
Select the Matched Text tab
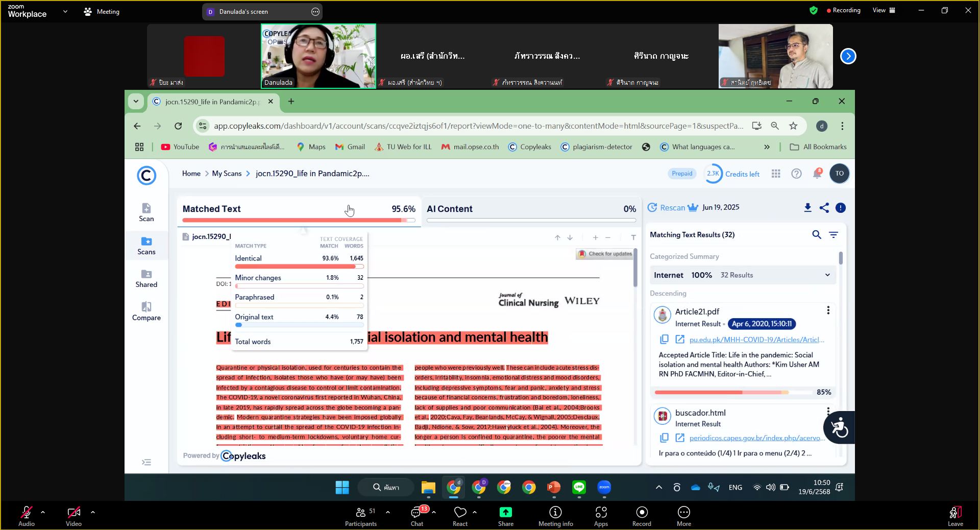pyautogui.click(x=299, y=211)
